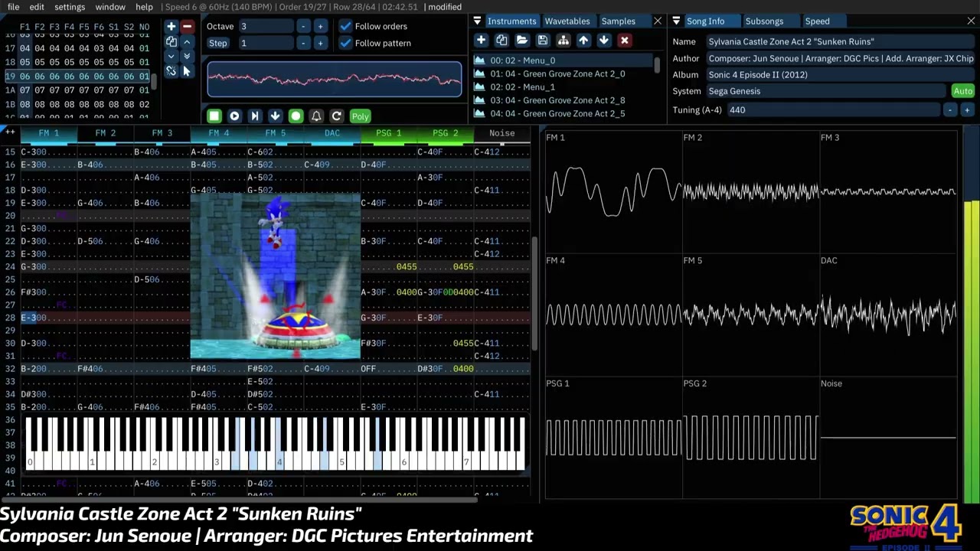This screenshot has width=980, height=551.
Task: Move the selected instrument down
Action: tap(604, 41)
